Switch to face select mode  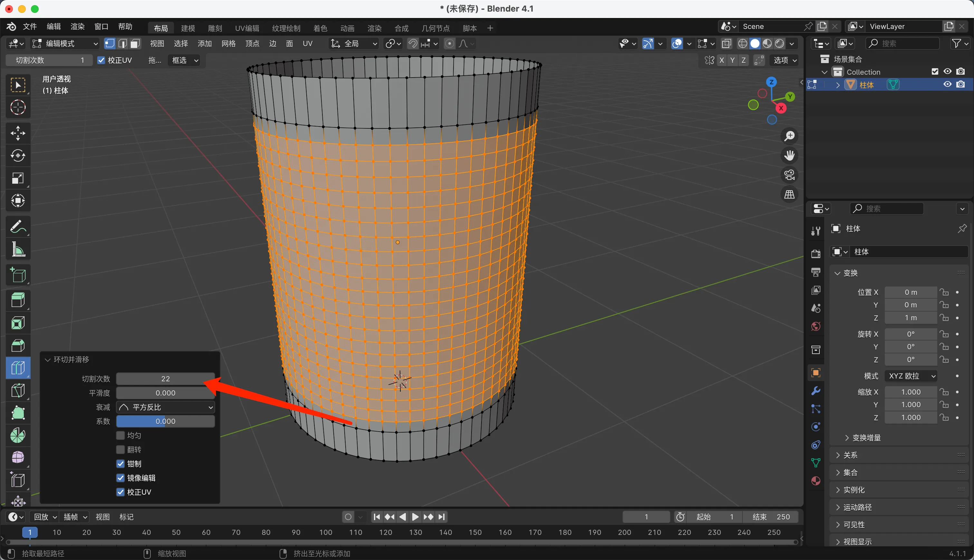point(135,43)
